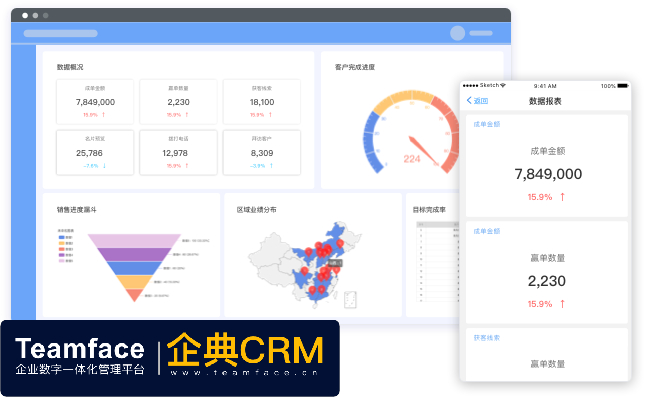
Task: Tap the up arrow under 2,230 on the phone
Action: click(x=562, y=304)
